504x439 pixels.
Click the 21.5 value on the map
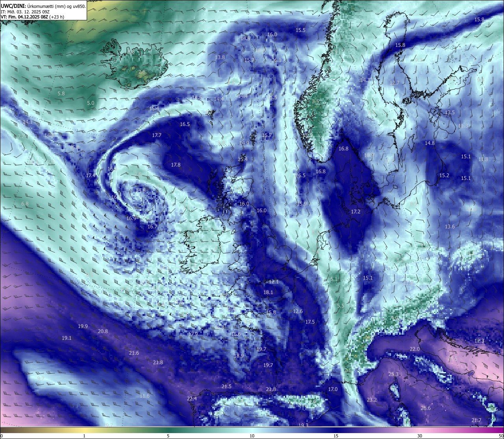(x=226, y=387)
